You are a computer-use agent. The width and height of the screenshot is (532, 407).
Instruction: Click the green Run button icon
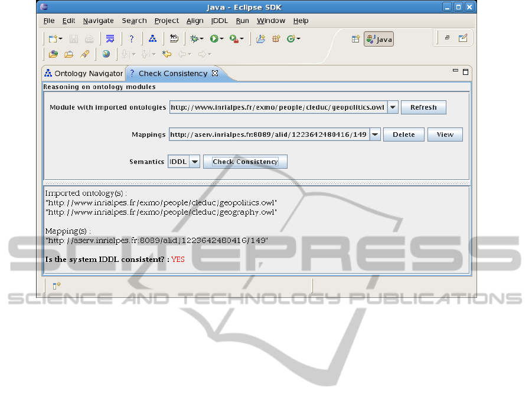pos(214,39)
